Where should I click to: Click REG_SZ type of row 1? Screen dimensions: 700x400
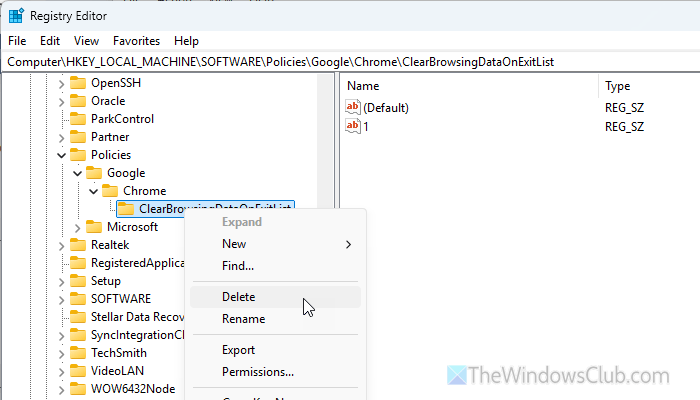pyautogui.click(x=624, y=127)
